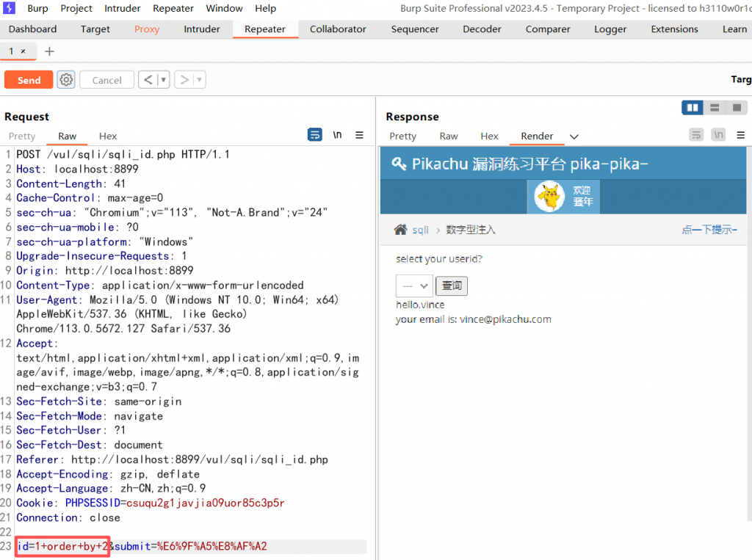The image size is (752, 560).
Task: Click the Repeater settings gear icon
Action: [x=65, y=79]
